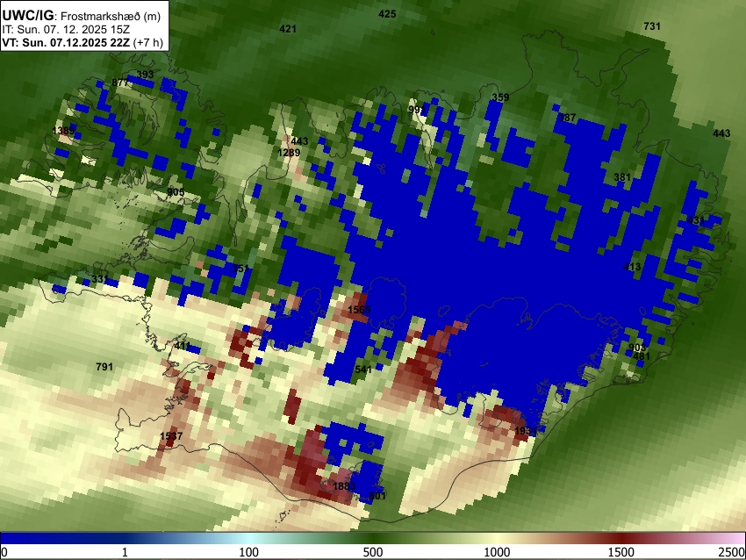This screenshot has height=560, width=746.
Task: Click the 'VT: Sun. 07.12.2025 22Z (+7 h)' line
Action: [82, 42]
